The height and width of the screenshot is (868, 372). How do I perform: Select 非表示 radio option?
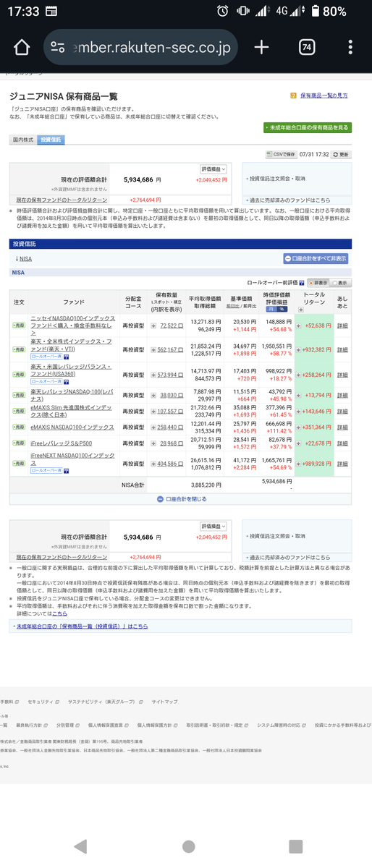pyautogui.click(x=318, y=283)
